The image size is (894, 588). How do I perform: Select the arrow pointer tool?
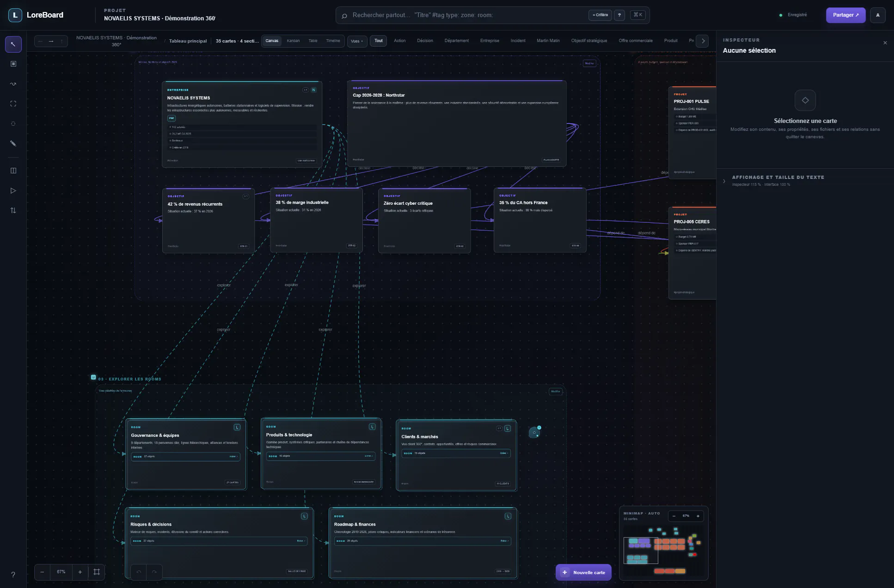pyautogui.click(x=13, y=44)
